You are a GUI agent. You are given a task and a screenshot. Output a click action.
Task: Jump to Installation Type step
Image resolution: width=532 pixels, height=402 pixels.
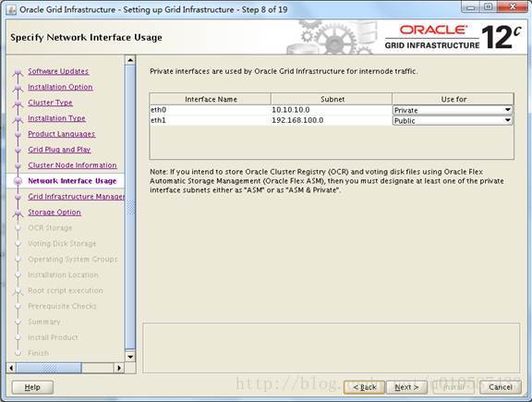coord(56,118)
